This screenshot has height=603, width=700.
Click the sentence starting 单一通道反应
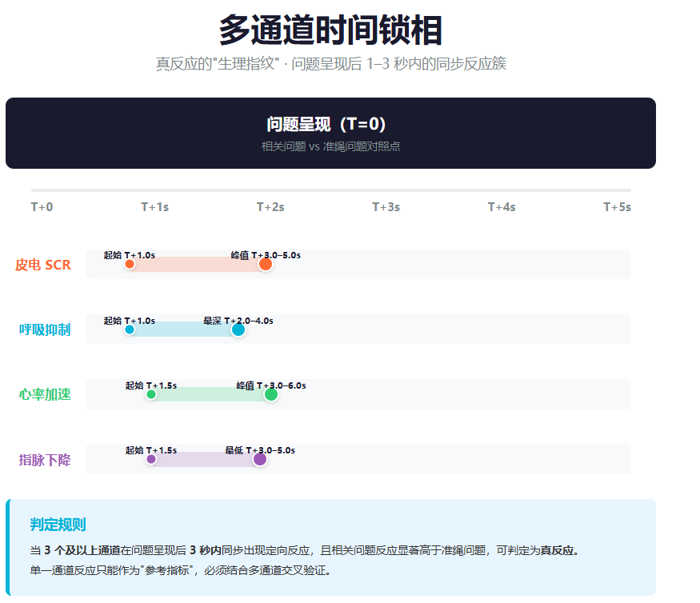click(x=182, y=570)
